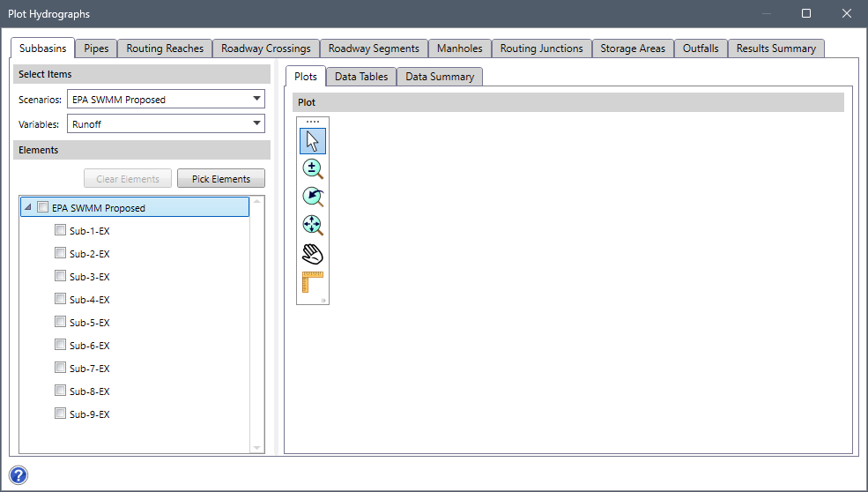Viewport: 868px width, 492px height.
Task: Tick the Sub-2-EX checkbox
Action: (x=60, y=253)
